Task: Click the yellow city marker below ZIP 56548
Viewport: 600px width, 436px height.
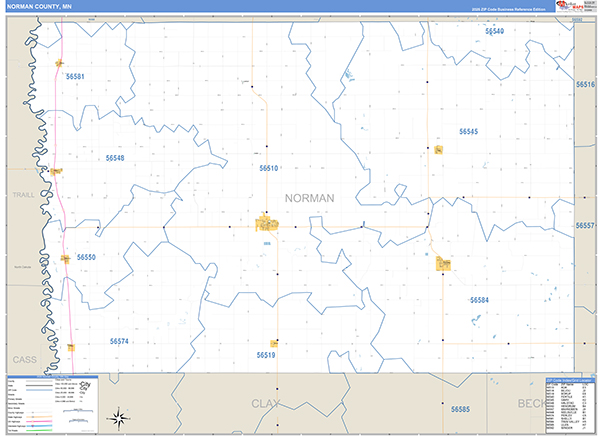Action: (56, 171)
